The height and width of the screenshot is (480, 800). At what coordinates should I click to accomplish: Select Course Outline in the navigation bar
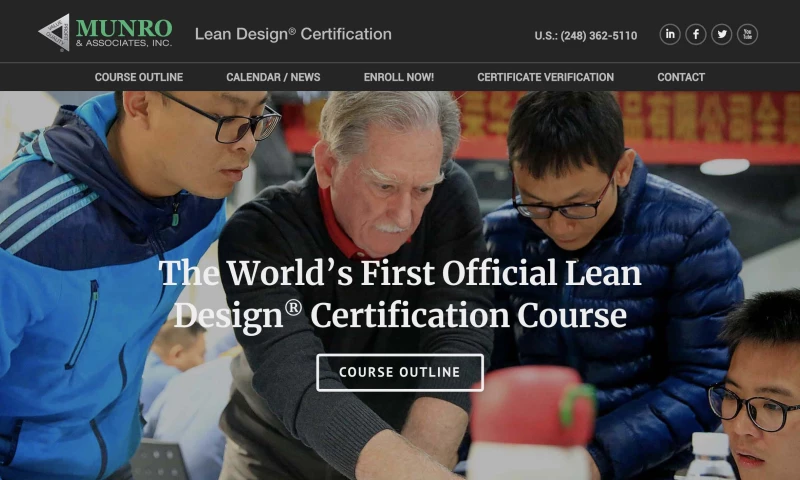pyautogui.click(x=139, y=77)
